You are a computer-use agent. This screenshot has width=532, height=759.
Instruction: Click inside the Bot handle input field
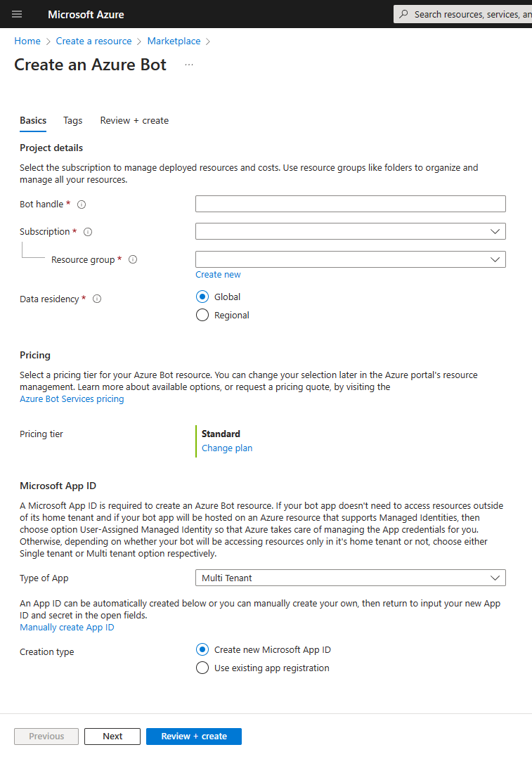click(x=351, y=204)
